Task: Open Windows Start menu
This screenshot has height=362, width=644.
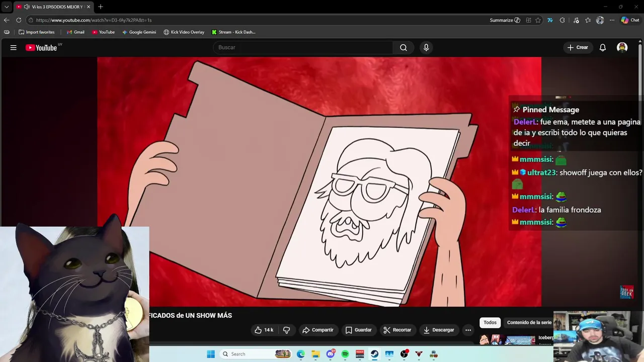Action: point(211,354)
